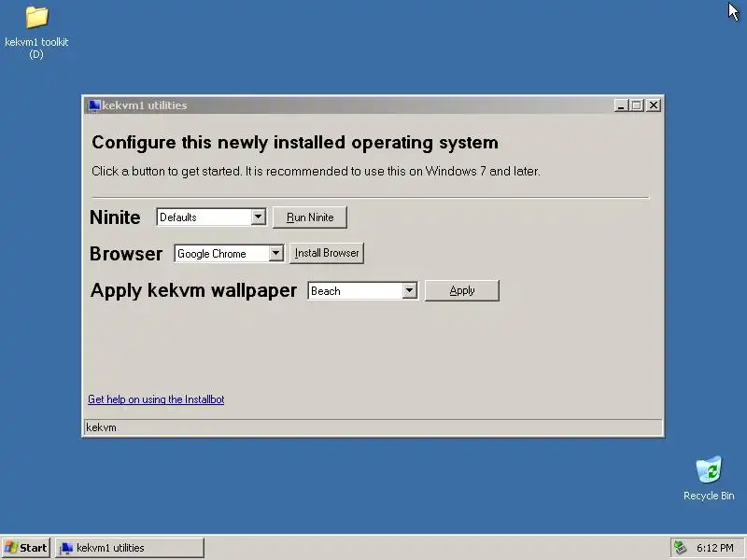Click the kekvm1 utilities title bar icon
Screen dimensions: 747x560
(x=94, y=105)
